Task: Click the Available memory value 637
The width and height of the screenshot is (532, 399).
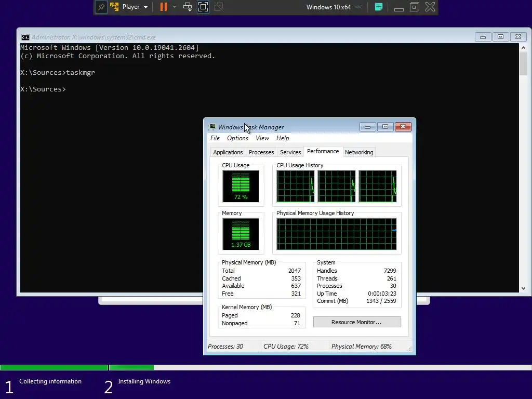Action: (x=296, y=286)
